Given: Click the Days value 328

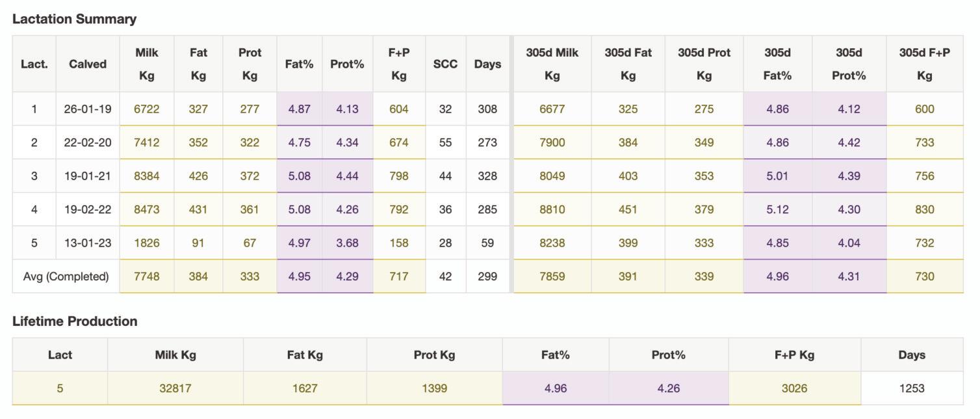Looking at the screenshot, I should tap(487, 176).
